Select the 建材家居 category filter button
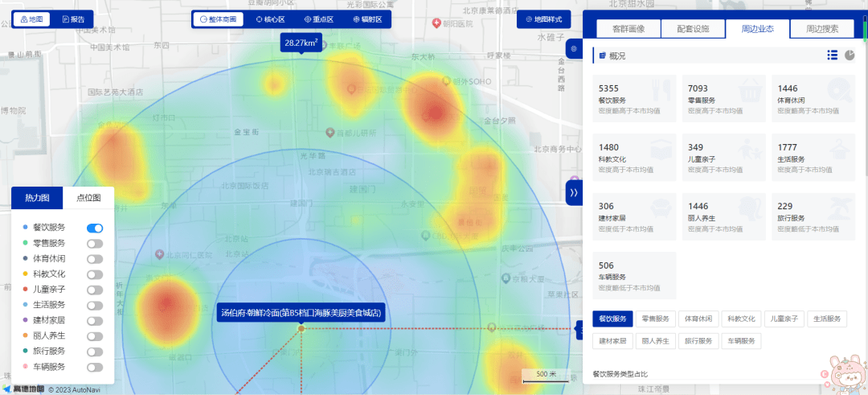Screen dimensions: 868x395 tap(612, 341)
